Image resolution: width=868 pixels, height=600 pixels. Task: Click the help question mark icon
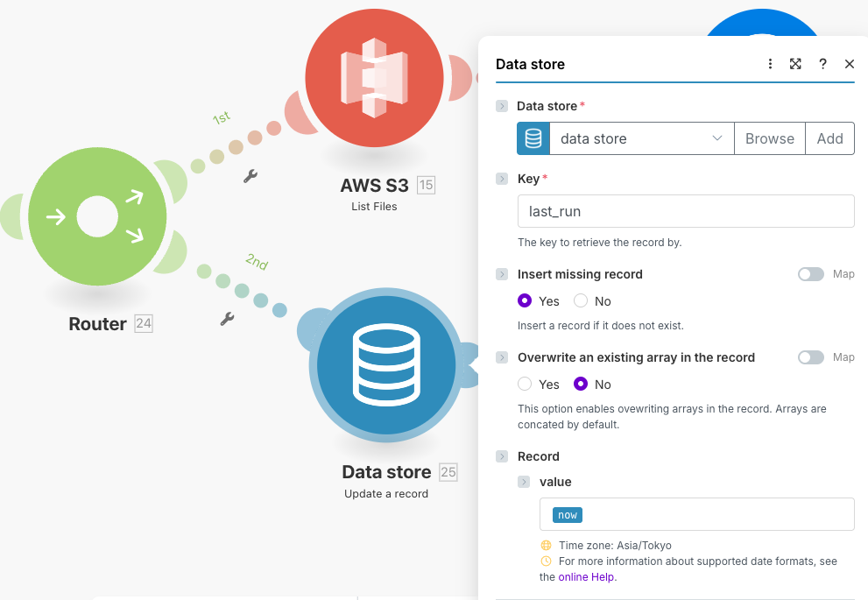822,64
